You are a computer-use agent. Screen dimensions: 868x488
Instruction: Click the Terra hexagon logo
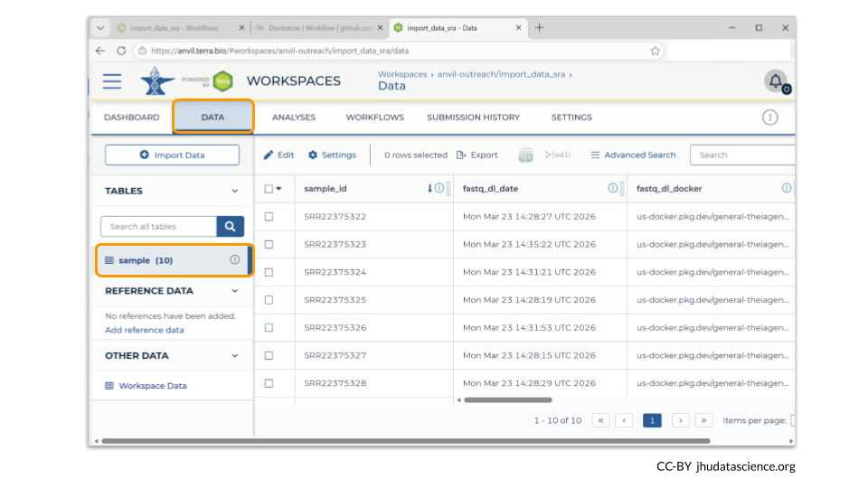pyautogui.click(x=222, y=81)
